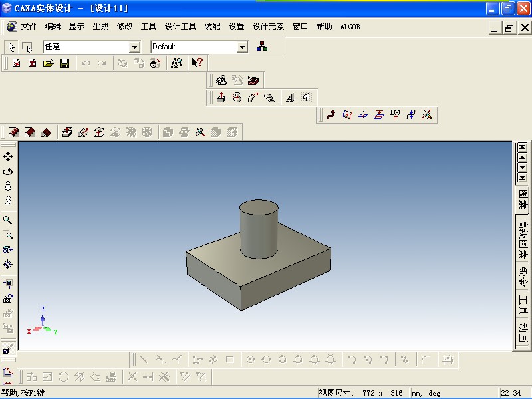
Task: Click the fit scene to window icon
Action: click(x=8, y=283)
